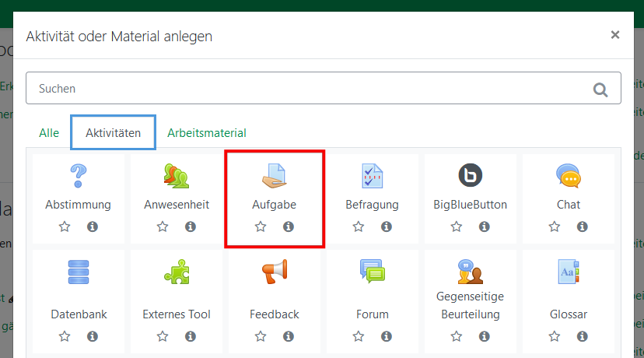644x358 pixels.
Task: Open the Aufgabe activity icon
Action: pyautogui.click(x=274, y=175)
